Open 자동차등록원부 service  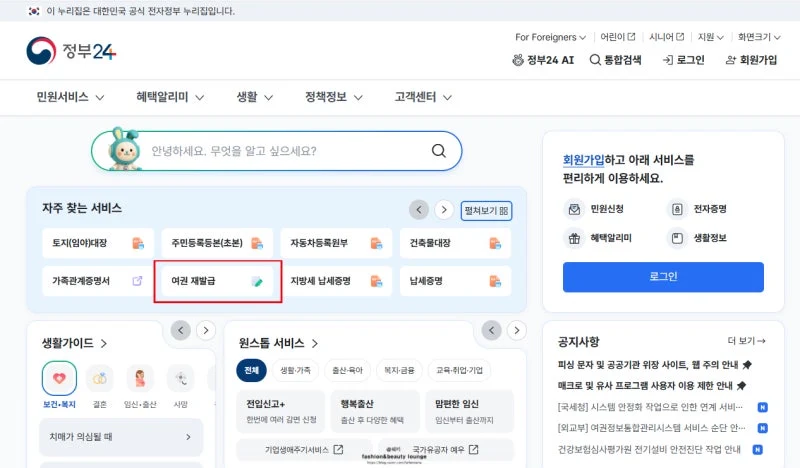[x=336, y=243]
